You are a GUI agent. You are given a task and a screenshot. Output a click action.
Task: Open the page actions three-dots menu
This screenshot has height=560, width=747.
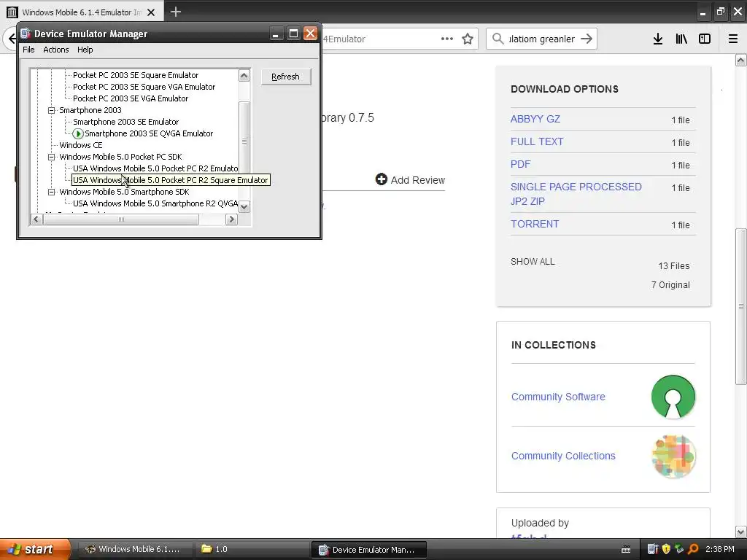[447, 39]
